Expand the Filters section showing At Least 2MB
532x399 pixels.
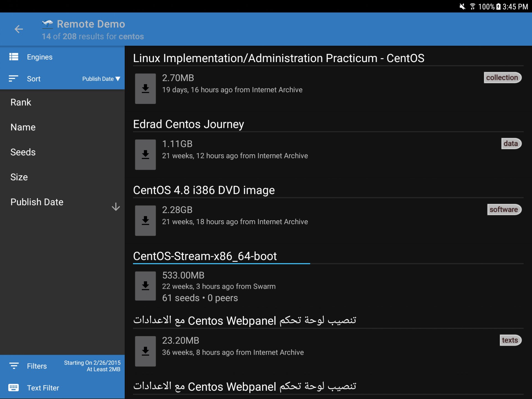92,366
